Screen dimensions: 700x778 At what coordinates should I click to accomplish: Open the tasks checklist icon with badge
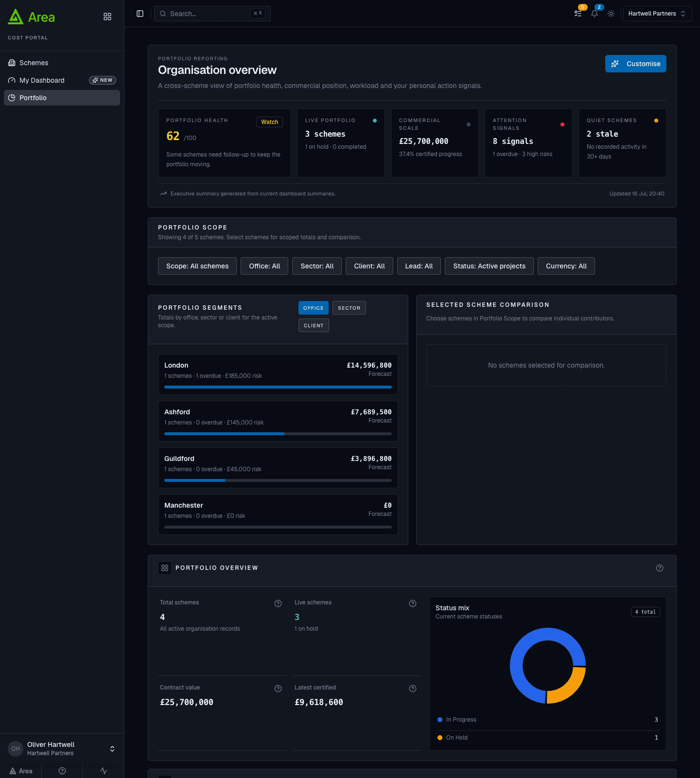click(x=578, y=14)
